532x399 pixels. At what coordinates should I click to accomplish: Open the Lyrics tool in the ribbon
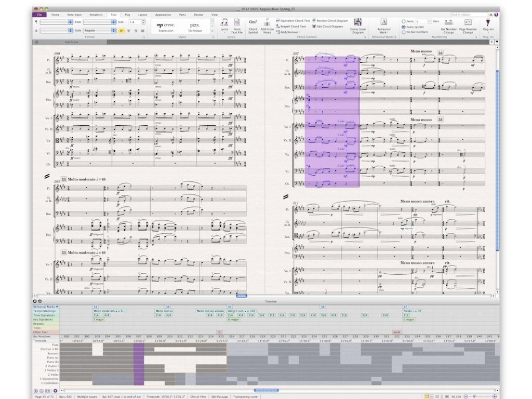(224, 25)
